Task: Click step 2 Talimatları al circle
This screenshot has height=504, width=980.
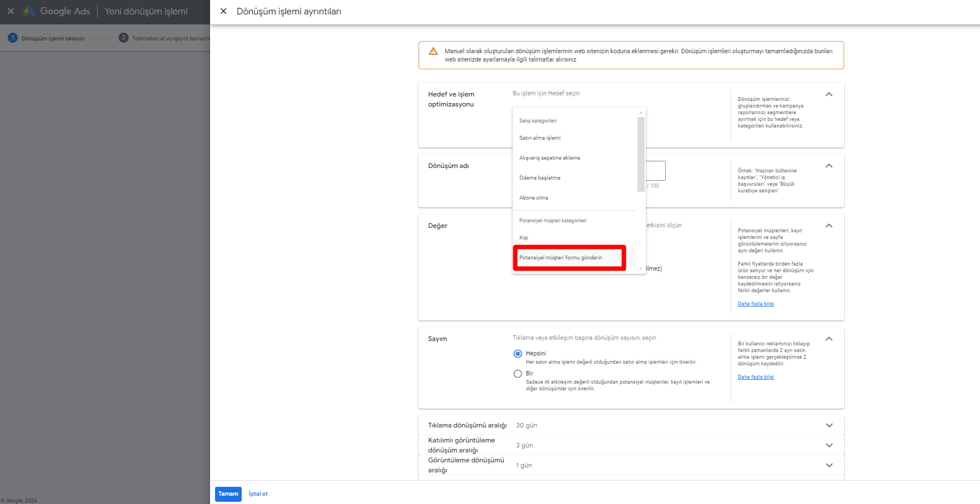Action: (x=124, y=38)
